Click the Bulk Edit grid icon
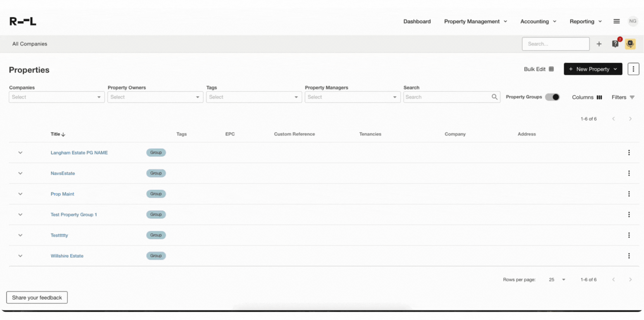 551,69
